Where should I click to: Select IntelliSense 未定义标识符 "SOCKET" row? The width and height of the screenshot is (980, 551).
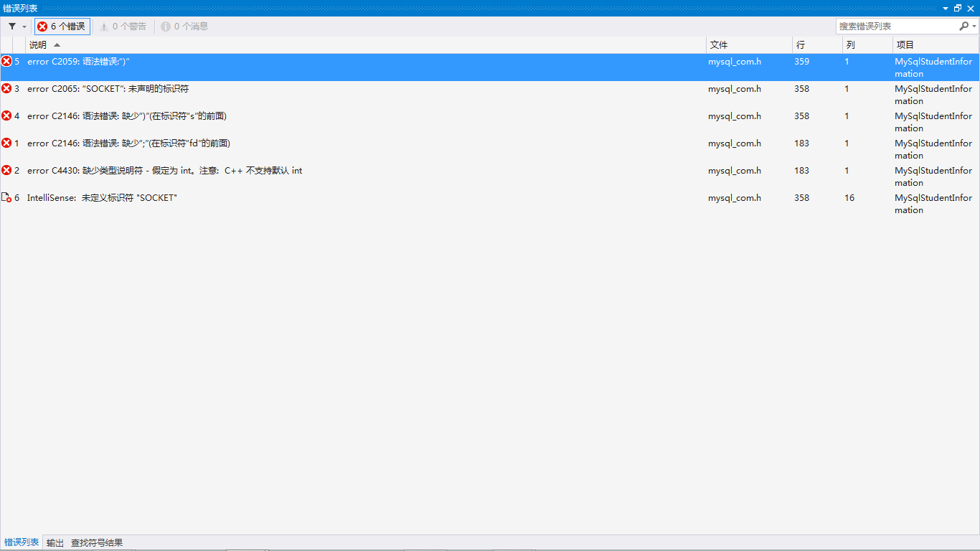[x=490, y=204]
